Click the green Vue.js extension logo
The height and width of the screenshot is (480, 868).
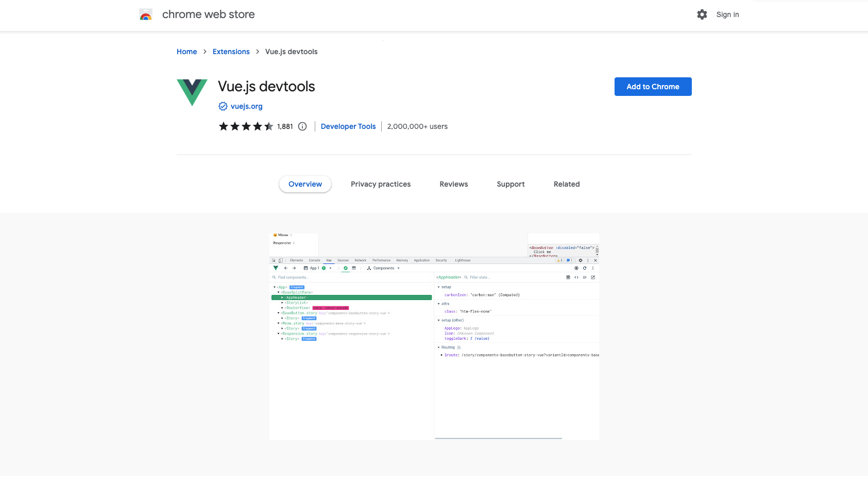pyautogui.click(x=192, y=92)
